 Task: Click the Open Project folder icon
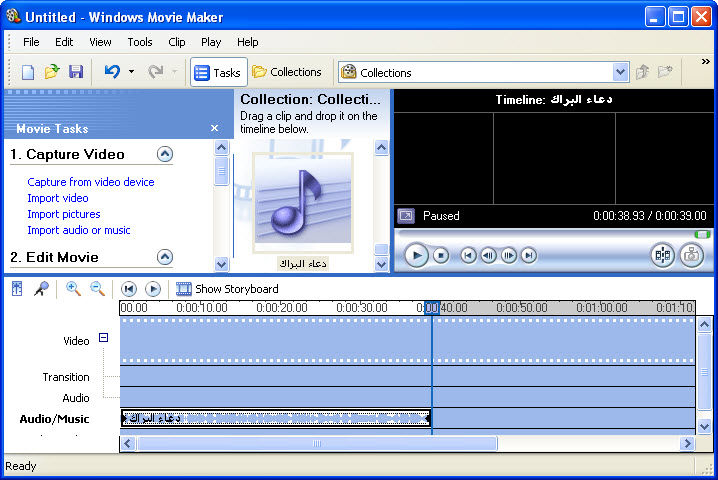(x=52, y=72)
